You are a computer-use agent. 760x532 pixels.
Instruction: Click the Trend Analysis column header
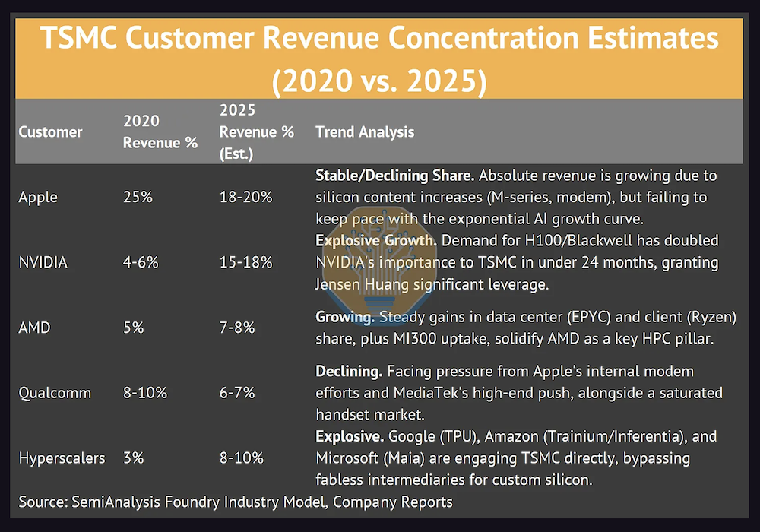click(365, 131)
